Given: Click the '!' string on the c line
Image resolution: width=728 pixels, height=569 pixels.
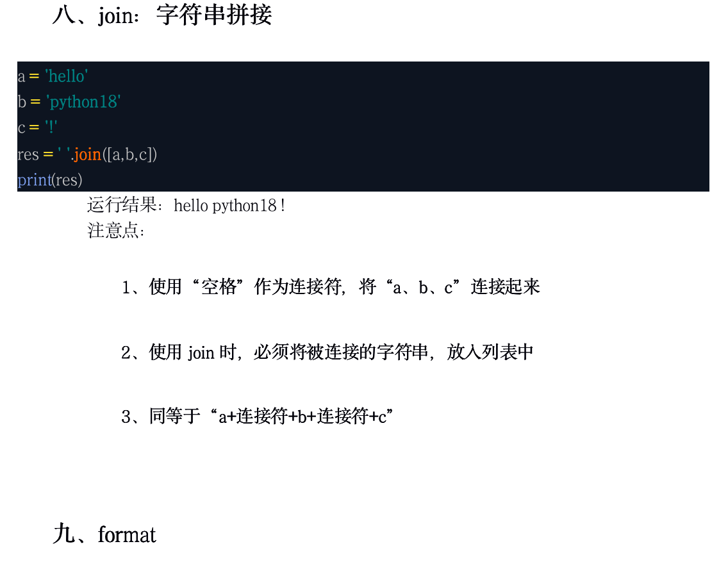Looking at the screenshot, I should click(51, 128).
